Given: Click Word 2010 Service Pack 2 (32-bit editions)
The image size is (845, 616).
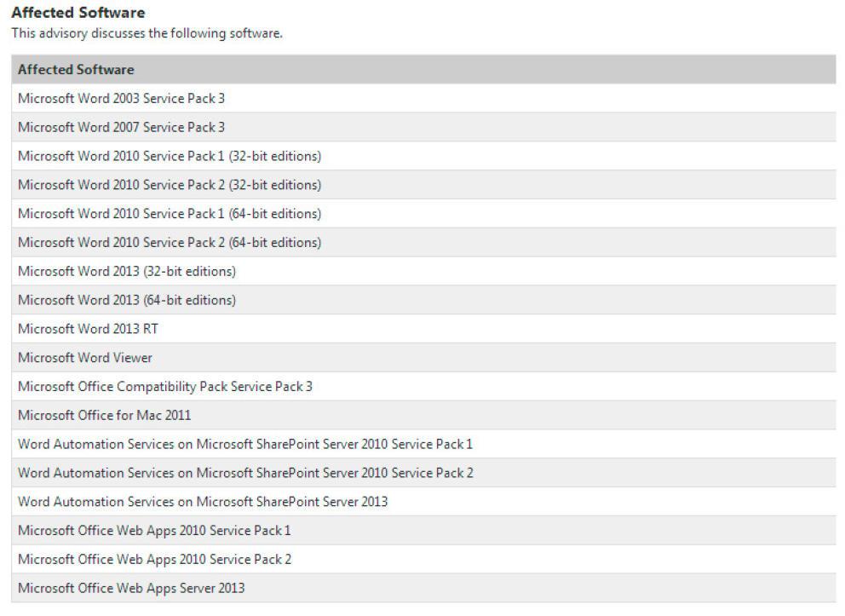Looking at the screenshot, I should (x=170, y=185).
